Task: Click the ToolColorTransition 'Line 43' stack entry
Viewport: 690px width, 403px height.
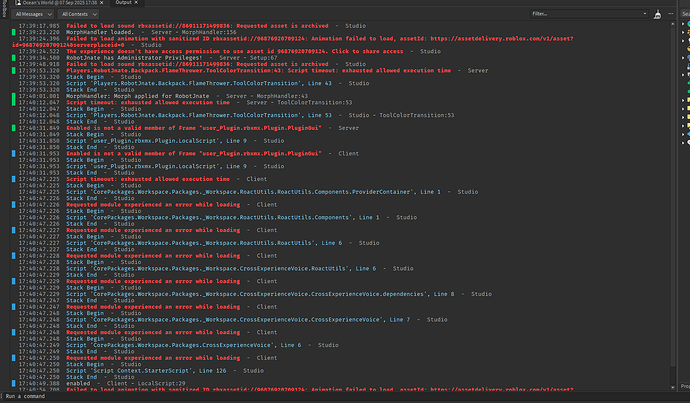Action: click(199, 83)
